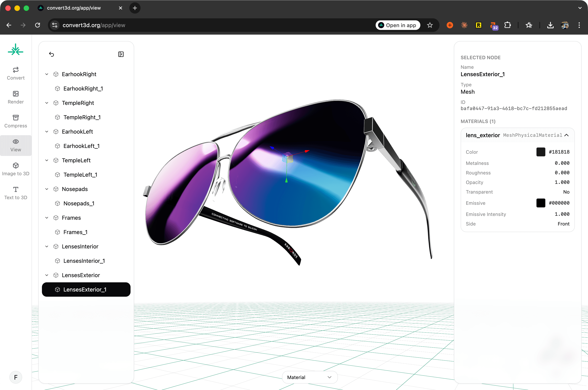Open the Image to 3D tool
The height and width of the screenshot is (390, 588).
(x=15, y=169)
